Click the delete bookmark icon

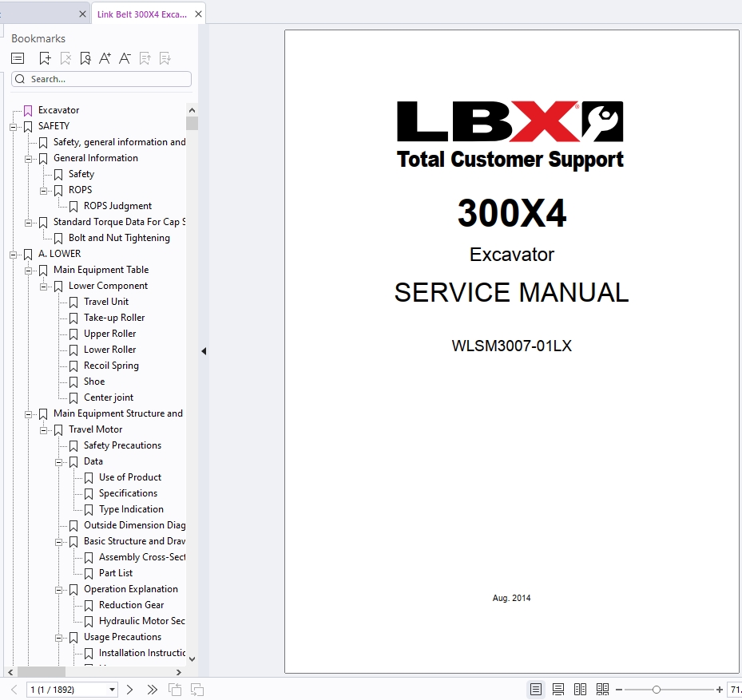click(65, 58)
